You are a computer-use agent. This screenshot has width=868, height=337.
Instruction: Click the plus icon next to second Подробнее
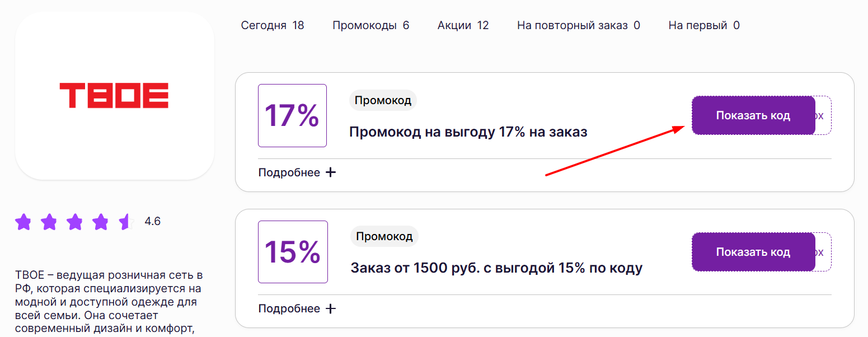tap(331, 308)
